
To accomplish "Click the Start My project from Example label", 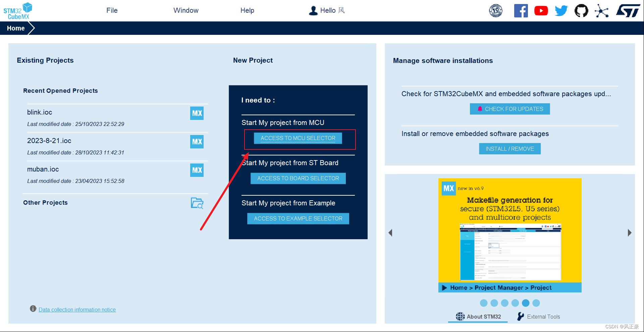I will tap(288, 203).
